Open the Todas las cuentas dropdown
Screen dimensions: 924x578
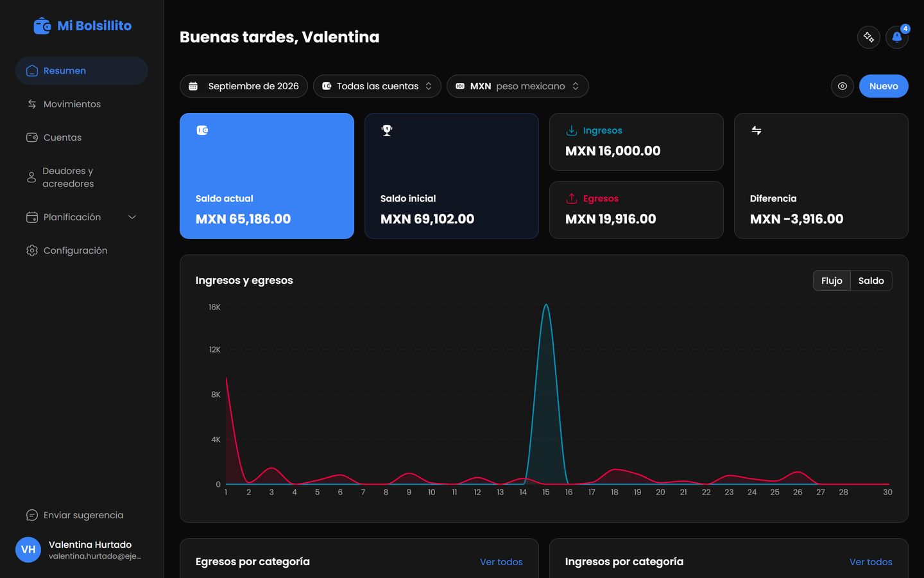pyautogui.click(x=377, y=86)
